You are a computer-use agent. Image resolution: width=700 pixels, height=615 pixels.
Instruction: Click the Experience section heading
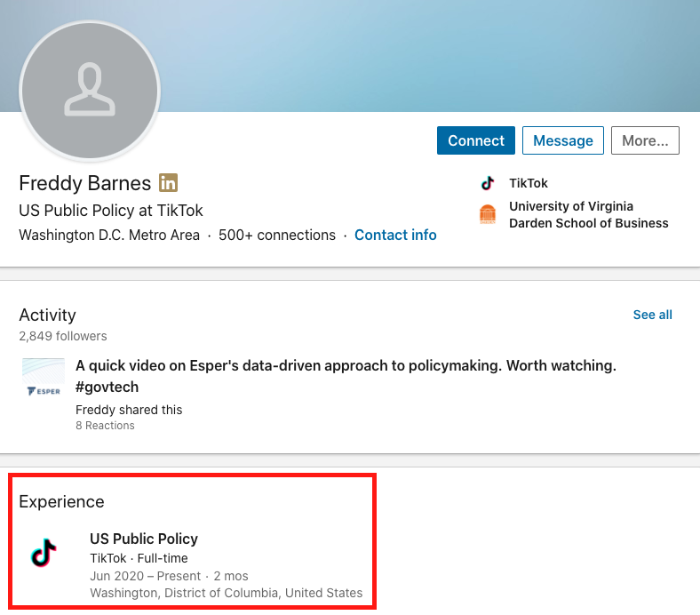(61, 501)
